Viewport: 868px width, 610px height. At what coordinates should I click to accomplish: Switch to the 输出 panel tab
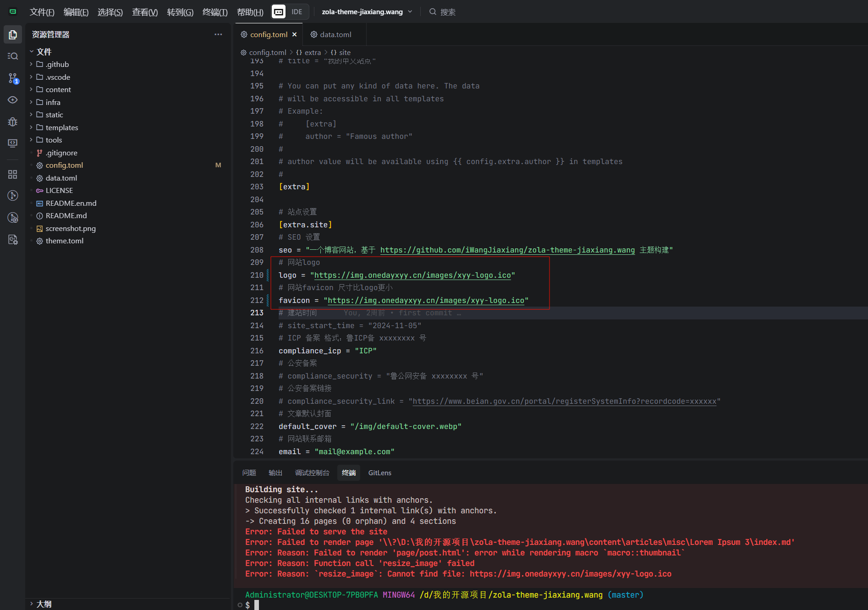[275, 473]
